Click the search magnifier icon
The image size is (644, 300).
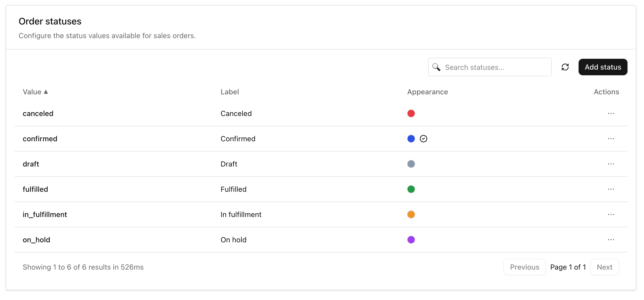click(x=436, y=67)
